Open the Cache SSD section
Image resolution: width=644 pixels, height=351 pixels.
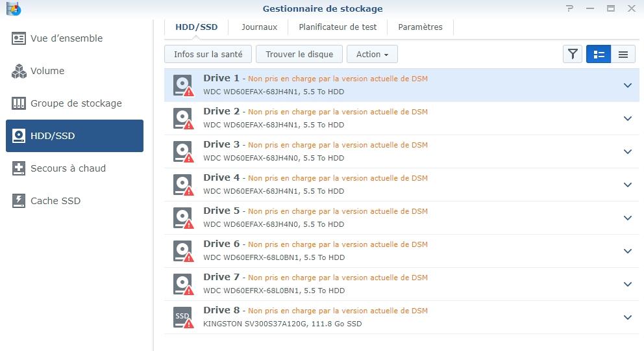[46, 201]
